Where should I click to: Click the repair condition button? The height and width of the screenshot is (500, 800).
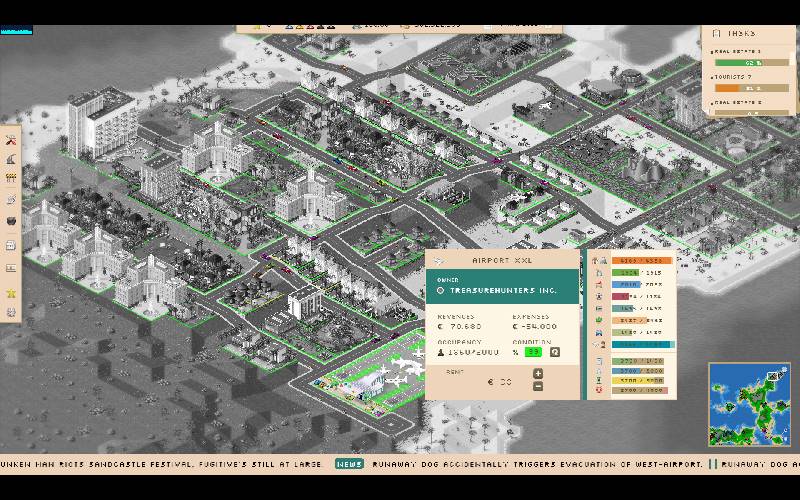[555, 352]
